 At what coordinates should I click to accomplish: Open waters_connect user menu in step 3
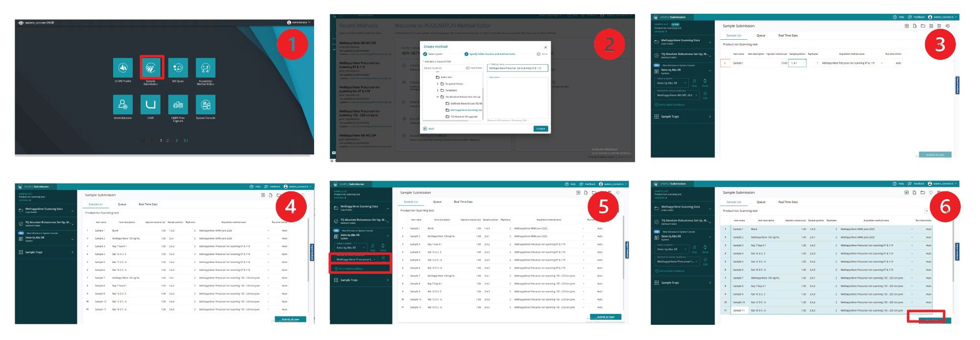click(942, 17)
